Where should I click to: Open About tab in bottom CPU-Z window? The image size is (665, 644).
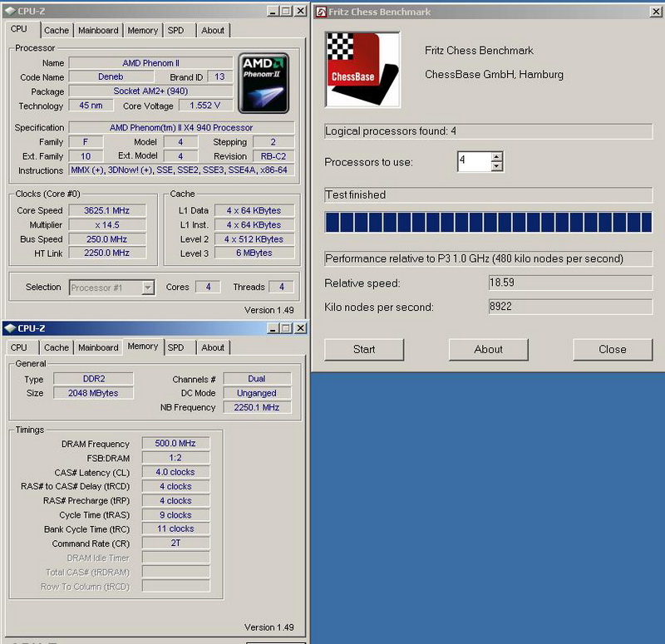coord(213,347)
